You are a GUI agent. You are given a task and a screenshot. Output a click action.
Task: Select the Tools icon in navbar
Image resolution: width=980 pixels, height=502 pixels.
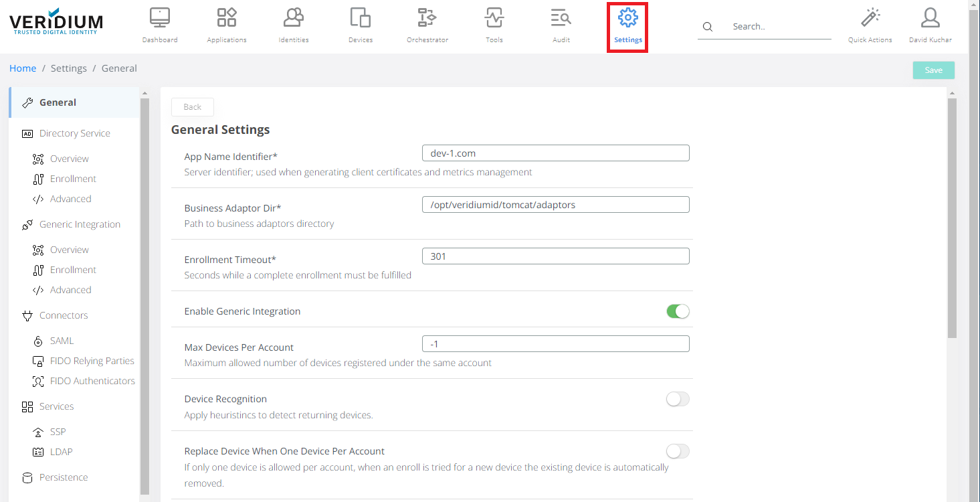coord(494,18)
